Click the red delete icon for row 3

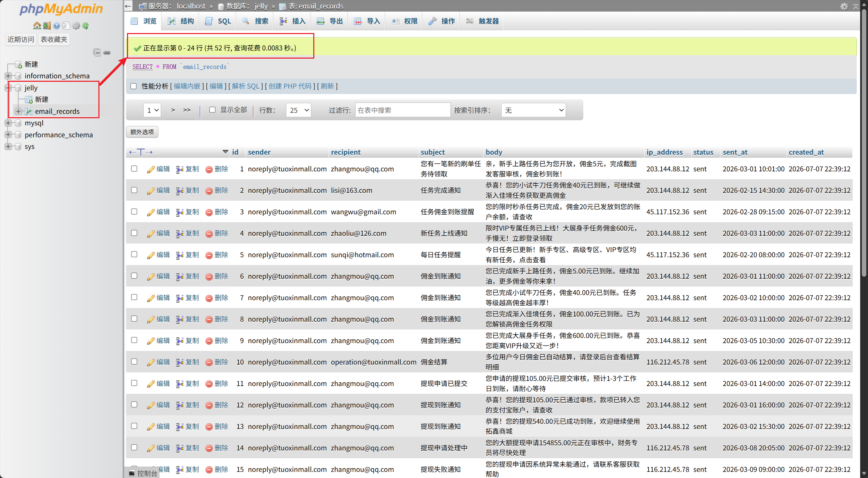click(x=209, y=212)
